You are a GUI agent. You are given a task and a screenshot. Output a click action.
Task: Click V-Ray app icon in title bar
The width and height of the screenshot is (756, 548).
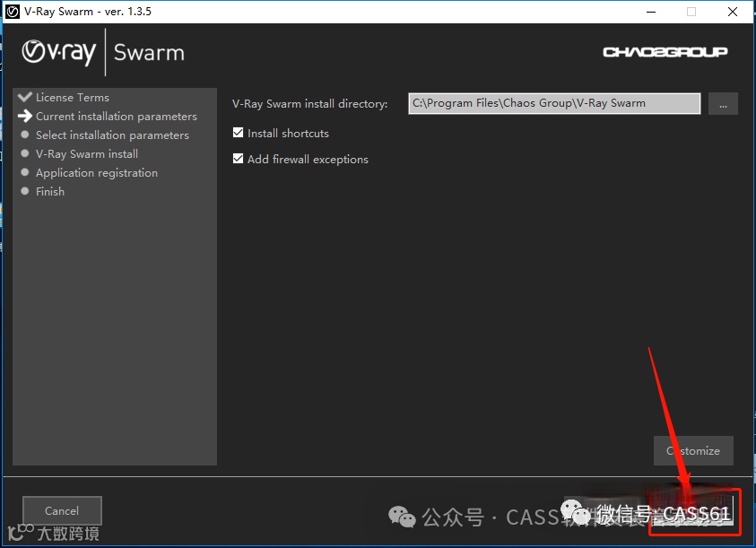[13, 12]
